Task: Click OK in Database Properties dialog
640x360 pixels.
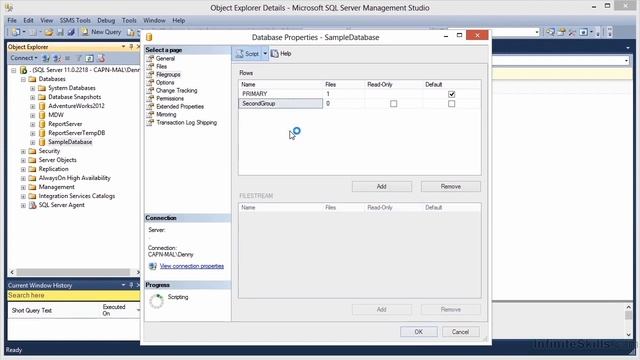Action: click(418, 332)
